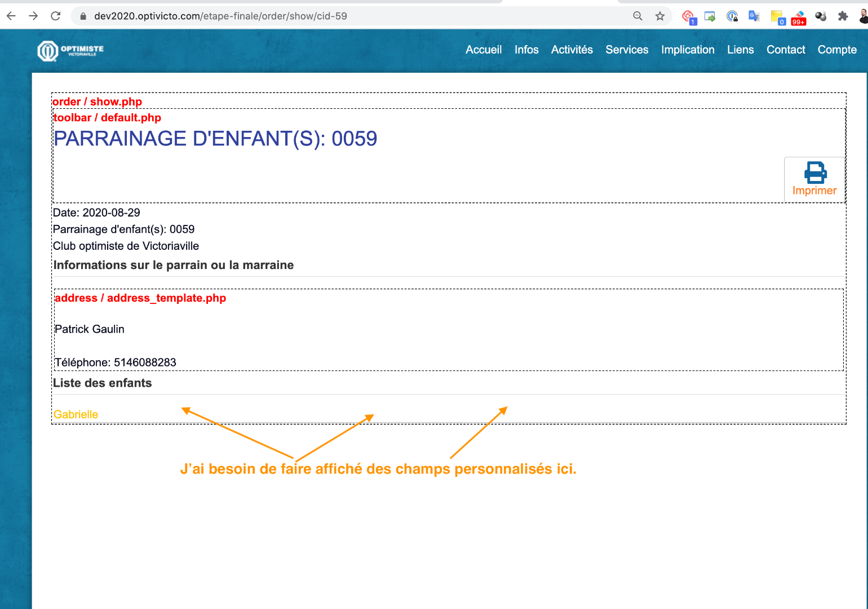This screenshot has height=609, width=868.
Task: Go forward with the browser forward arrow
Action: (x=33, y=16)
